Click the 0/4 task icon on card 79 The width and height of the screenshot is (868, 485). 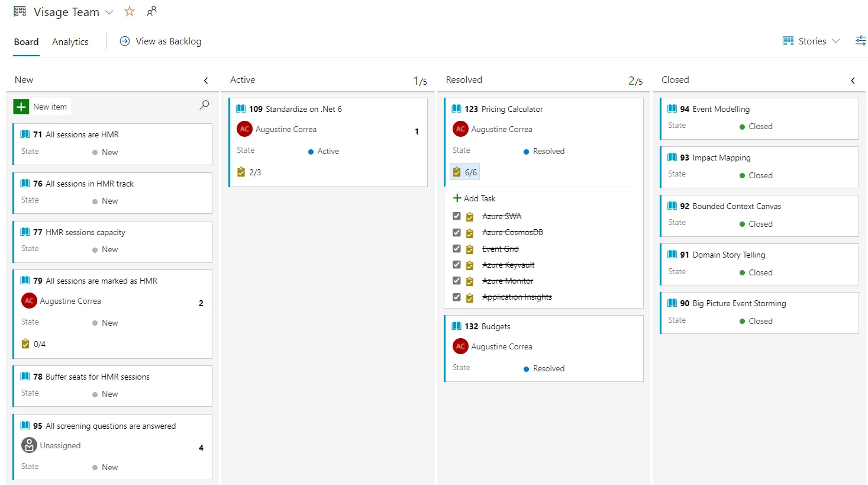[x=25, y=344]
